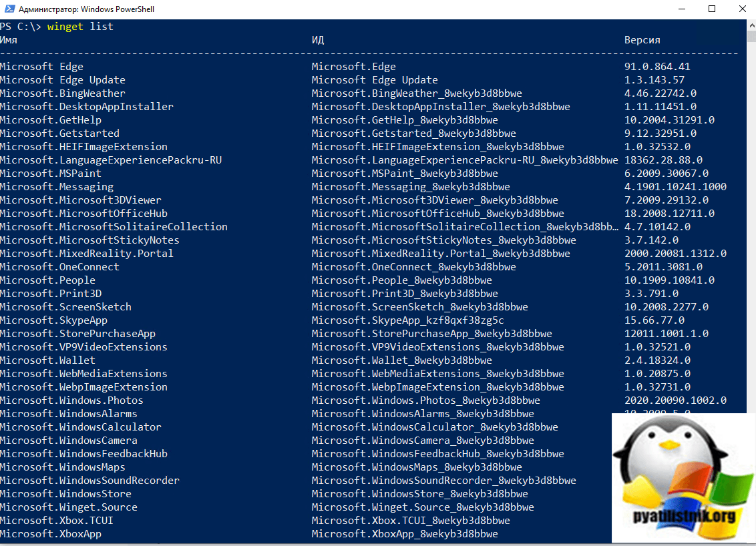Click Microsoft.Winget.Source in the name column
The height and width of the screenshot is (546, 756).
69,507
